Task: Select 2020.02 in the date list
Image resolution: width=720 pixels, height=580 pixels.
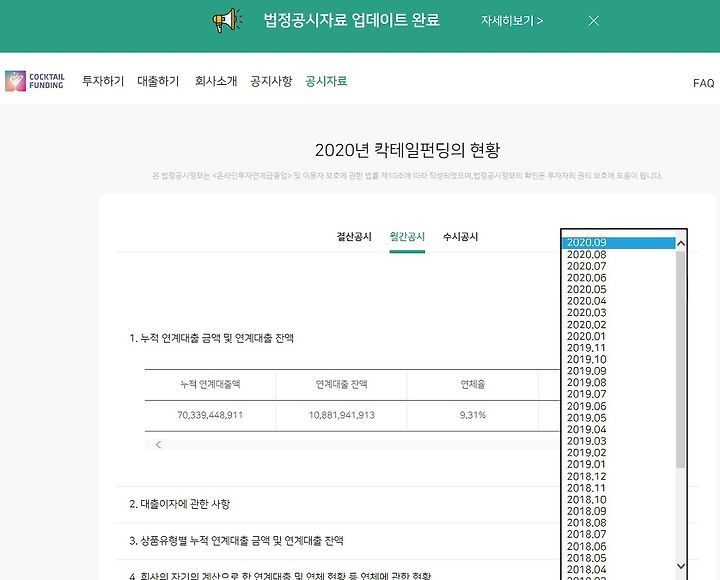Action: [x=619, y=325]
